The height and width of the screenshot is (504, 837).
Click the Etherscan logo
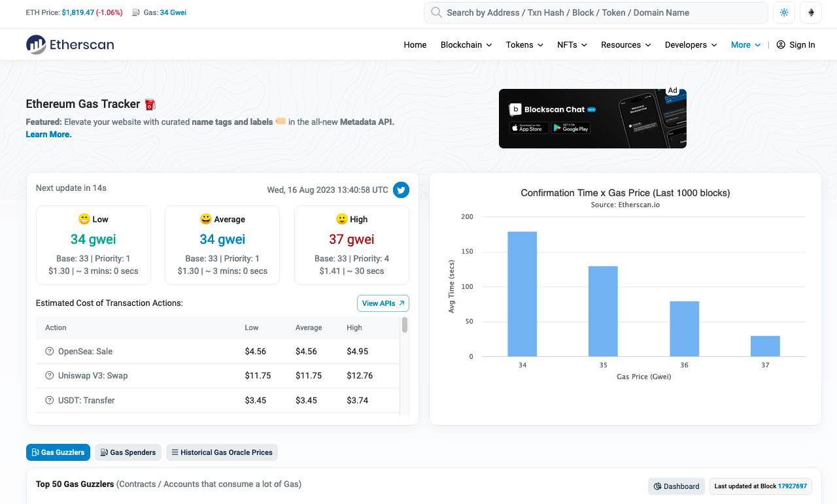click(x=70, y=44)
